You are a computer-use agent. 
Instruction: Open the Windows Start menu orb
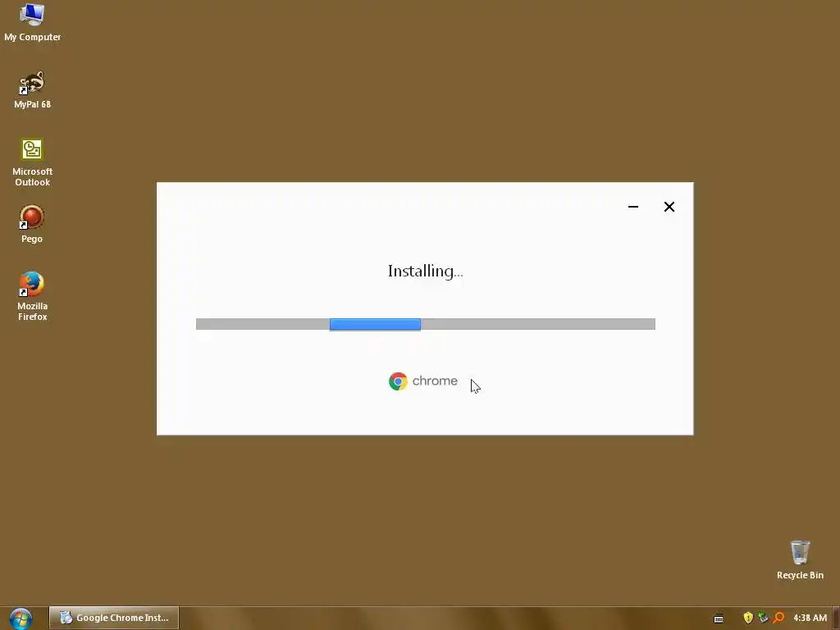point(21,619)
